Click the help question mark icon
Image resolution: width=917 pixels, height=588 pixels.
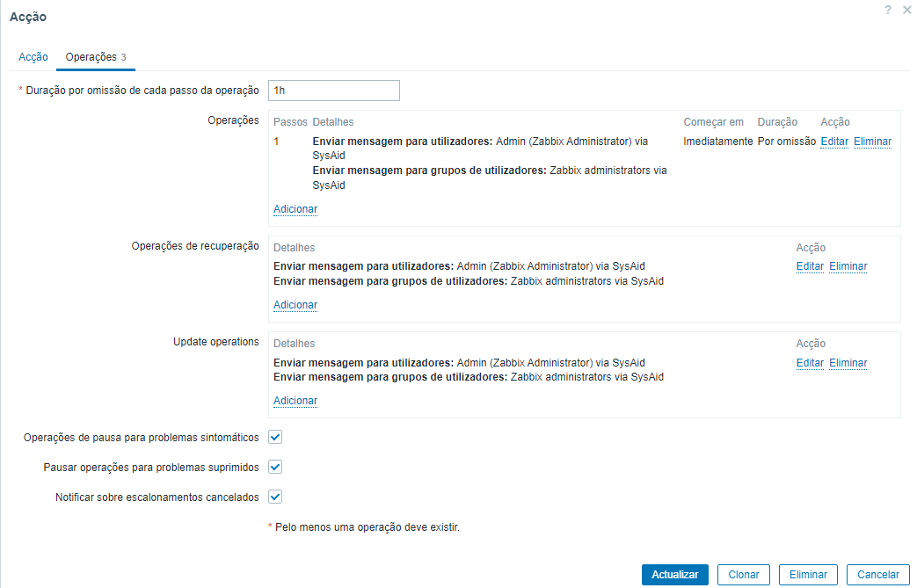click(889, 10)
